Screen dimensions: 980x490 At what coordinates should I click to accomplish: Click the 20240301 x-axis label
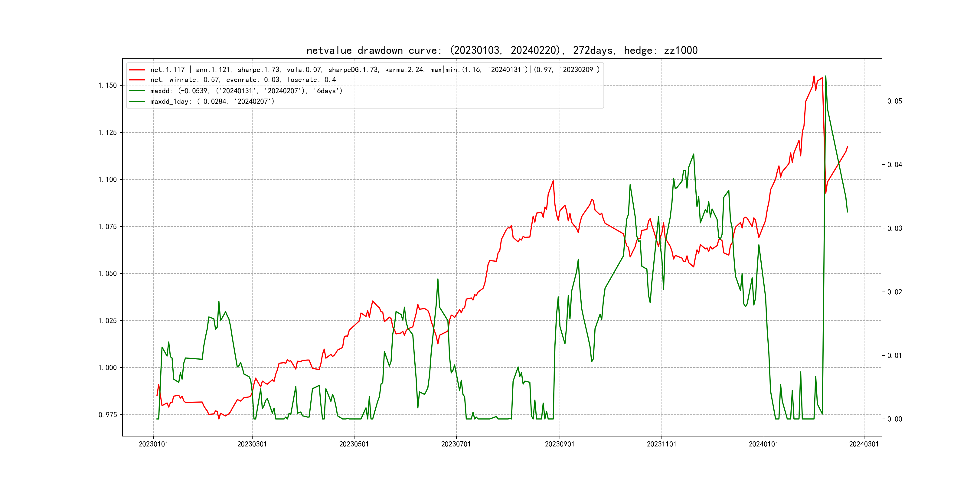pos(864,444)
